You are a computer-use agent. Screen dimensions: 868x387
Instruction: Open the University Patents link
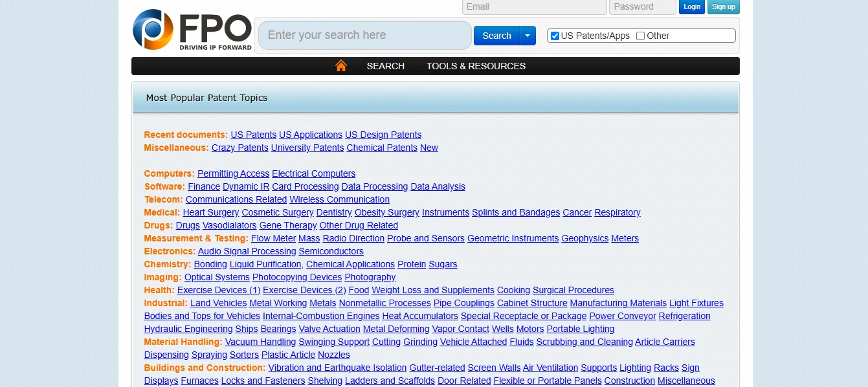(307, 148)
